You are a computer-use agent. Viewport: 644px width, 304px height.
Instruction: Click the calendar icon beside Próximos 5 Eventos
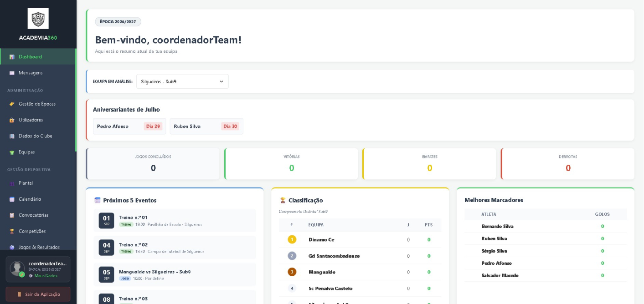(97, 200)
